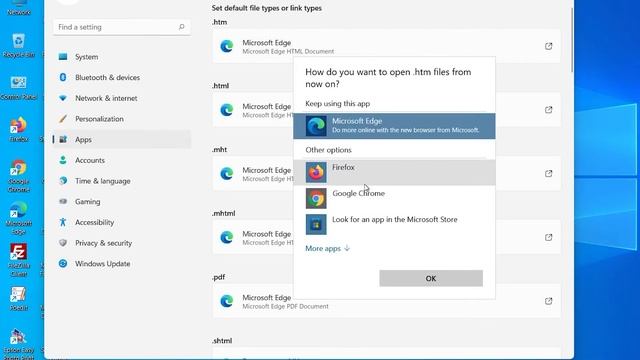
Task: Select Recycle Bin desktop icon
Action: pyautogui.click(x=18, y=46)
